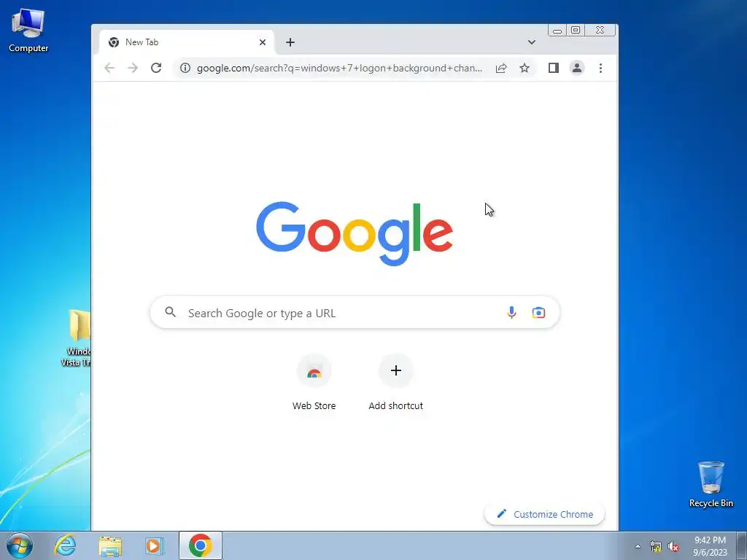Image resolution: width=747 pixels, height=560 pixels.
Task: Go back using Chrome's back arrow
Action: click(x=109, y=68)
